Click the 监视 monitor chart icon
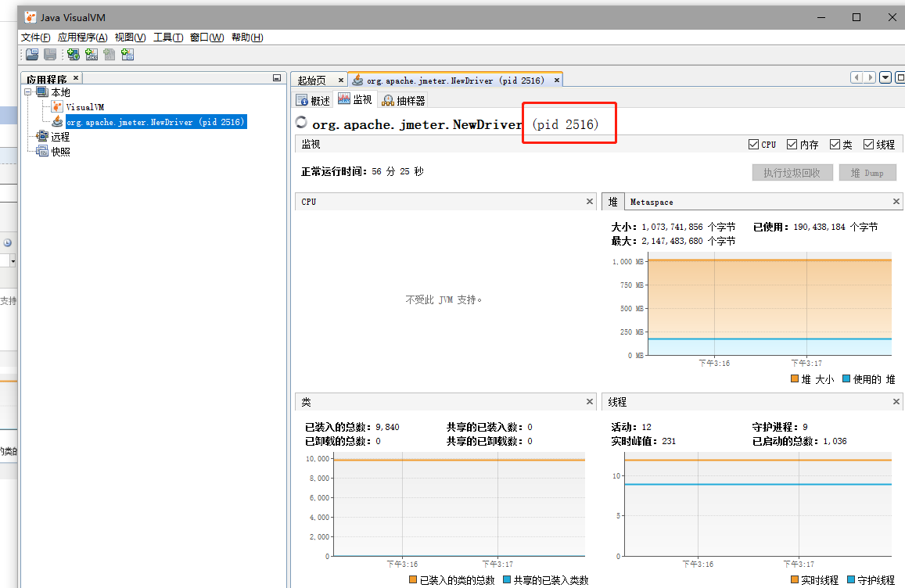 (x=344, y=99)
